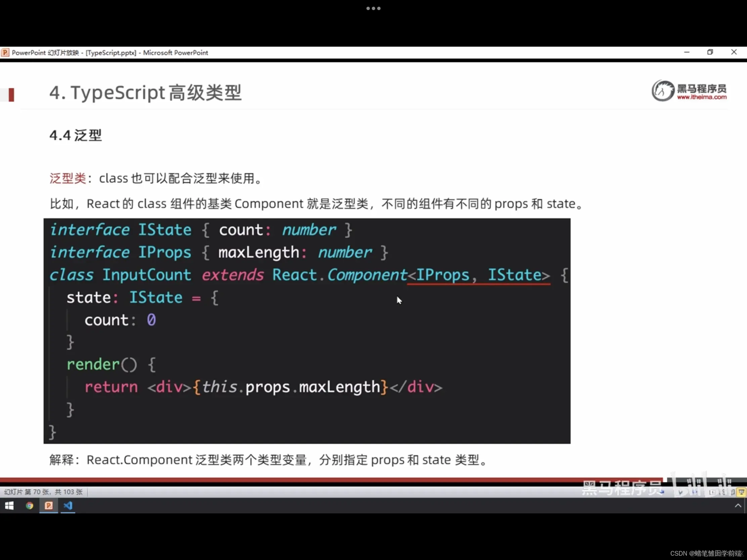
Task: Advance to next slide via status bar arrow
Action: point(695,492)
